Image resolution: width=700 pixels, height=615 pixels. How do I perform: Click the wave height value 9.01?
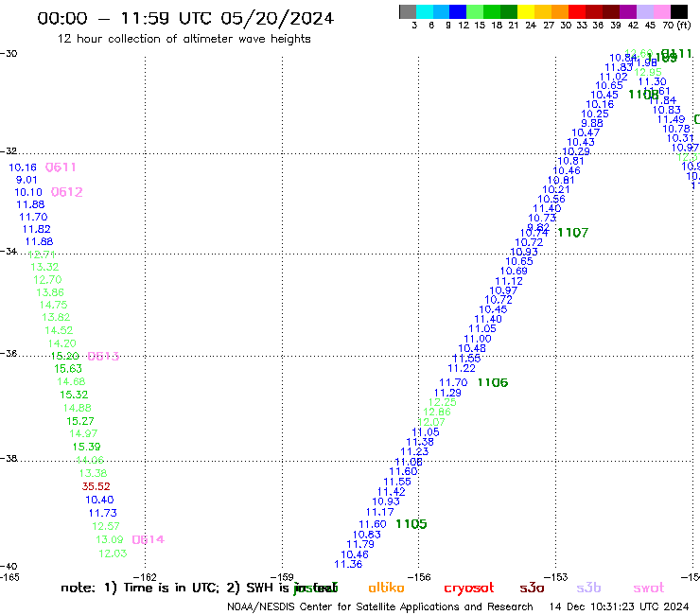[26, 180]
